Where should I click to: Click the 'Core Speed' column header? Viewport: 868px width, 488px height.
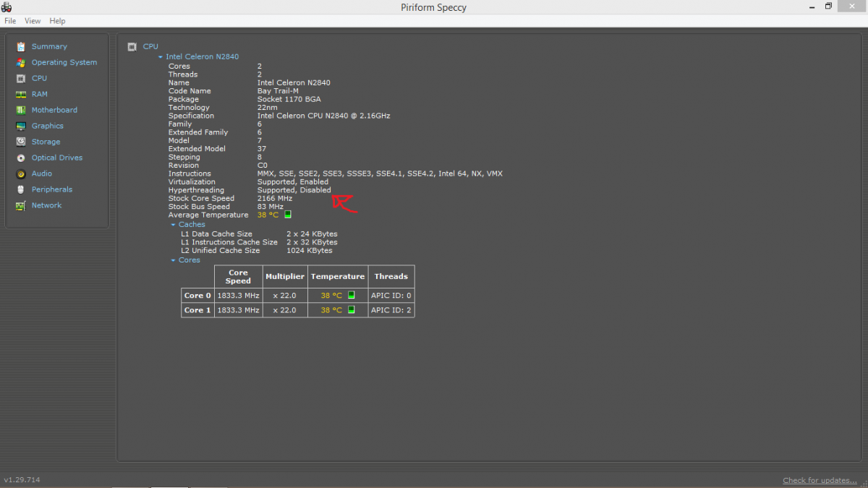coord(238,277)
